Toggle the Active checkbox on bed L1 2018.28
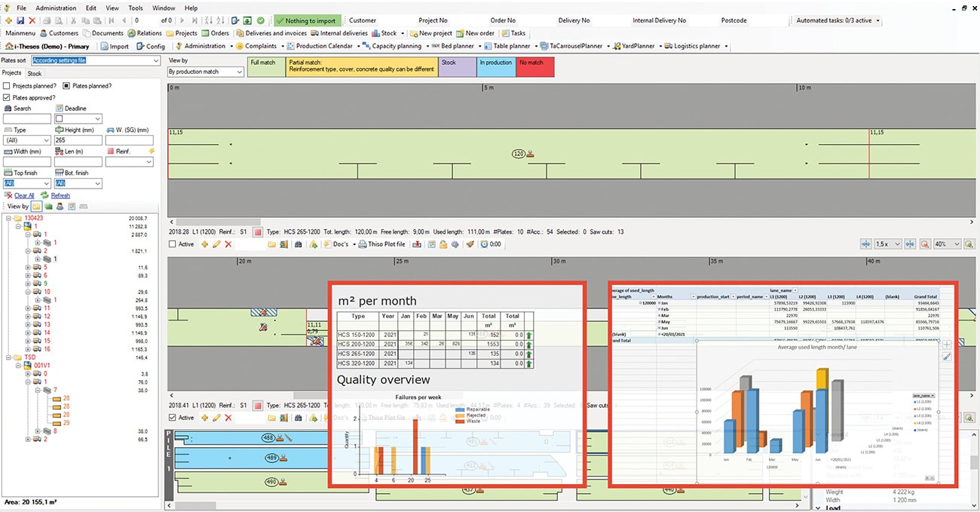Image resolution: width=980 pixels, height=512 pixels. pos(173,244)
